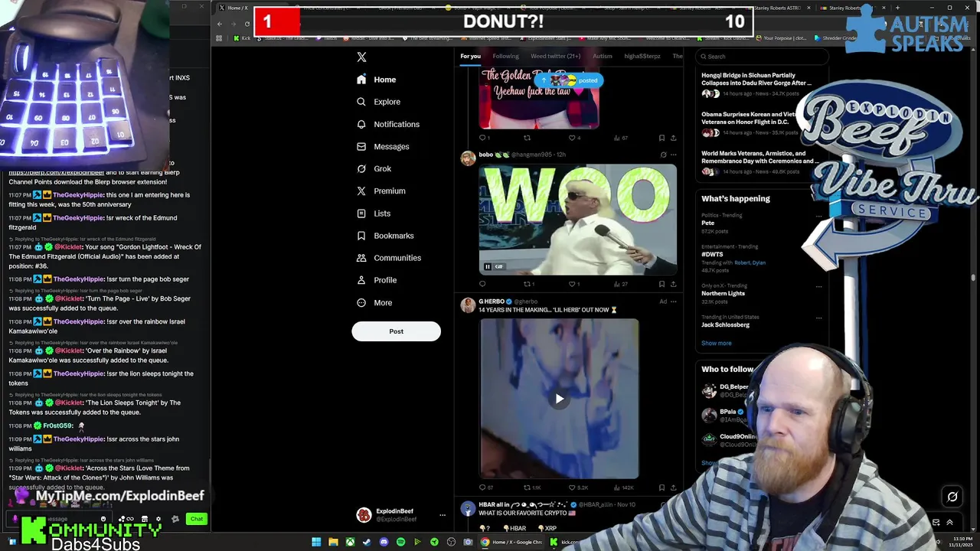Open Hongqi Bridge in Sichuan news story
Viewport: 980px width, 551px height.
coord(756,80)
